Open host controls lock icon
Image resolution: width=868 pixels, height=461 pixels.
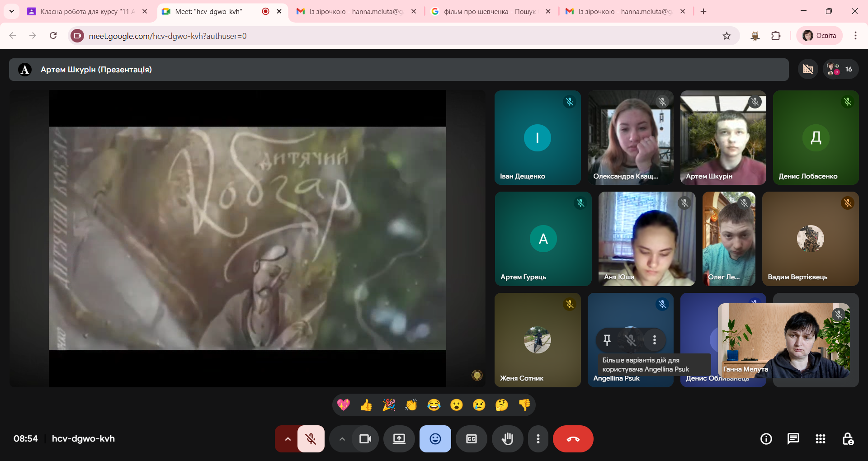coord(848,439)
